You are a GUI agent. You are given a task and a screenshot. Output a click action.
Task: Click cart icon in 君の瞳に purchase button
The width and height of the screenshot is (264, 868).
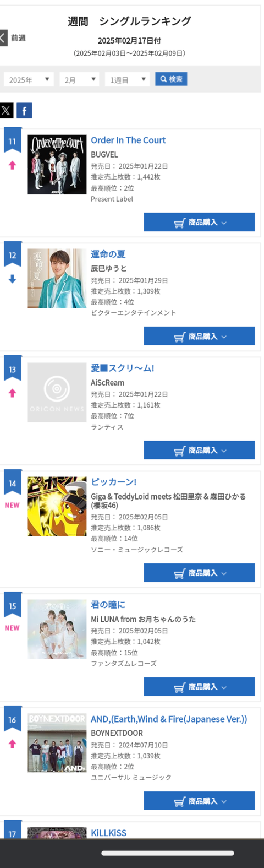pos(179,687)
